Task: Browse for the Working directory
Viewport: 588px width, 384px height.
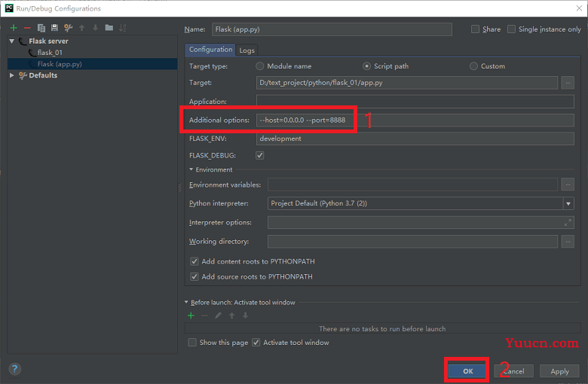Action: [568, 242]
